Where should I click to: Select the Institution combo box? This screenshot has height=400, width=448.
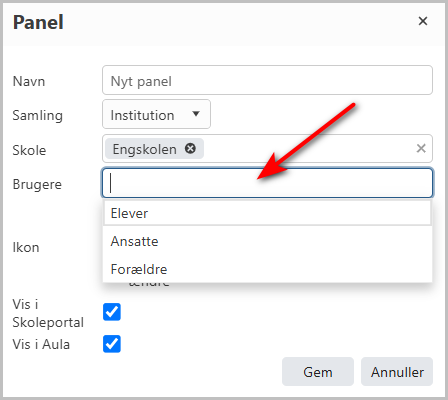pyautogui.click(x=156, y=114)
